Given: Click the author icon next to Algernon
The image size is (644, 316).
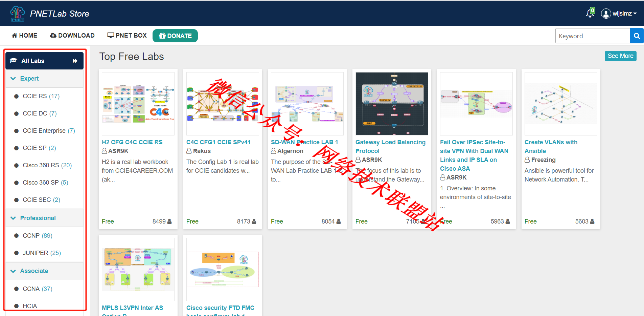Looking at the screenshot, I should [274, 151].
